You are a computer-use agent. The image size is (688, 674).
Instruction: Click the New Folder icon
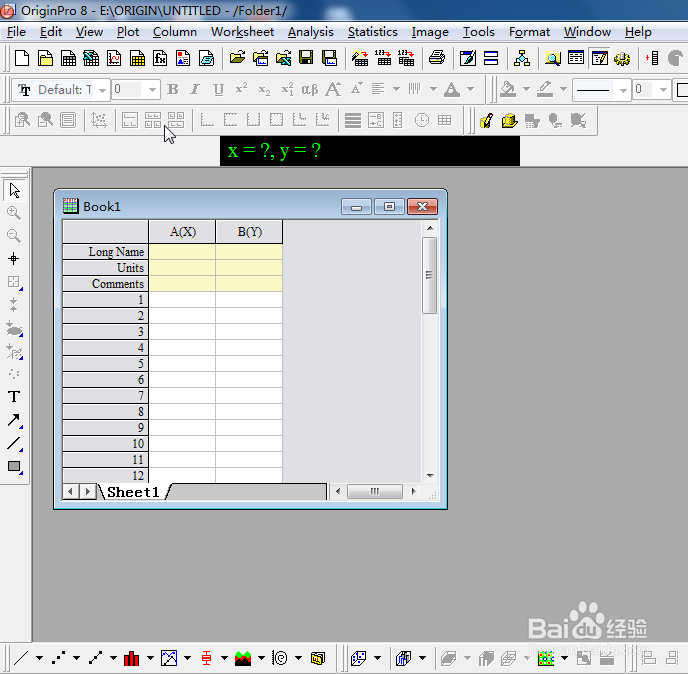click(x=45, y=58)
